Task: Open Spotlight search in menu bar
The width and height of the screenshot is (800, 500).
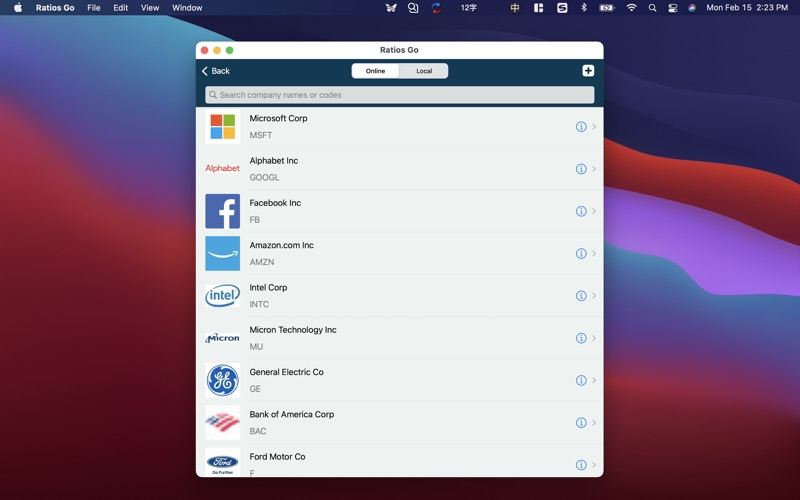Action: point(652,8)
